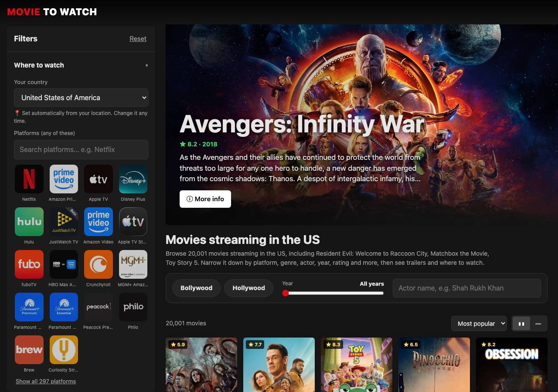Viewport: 558px width, 392px height.
Task: Filter by the Hulu platform icon
Action: tap(29, 222)
